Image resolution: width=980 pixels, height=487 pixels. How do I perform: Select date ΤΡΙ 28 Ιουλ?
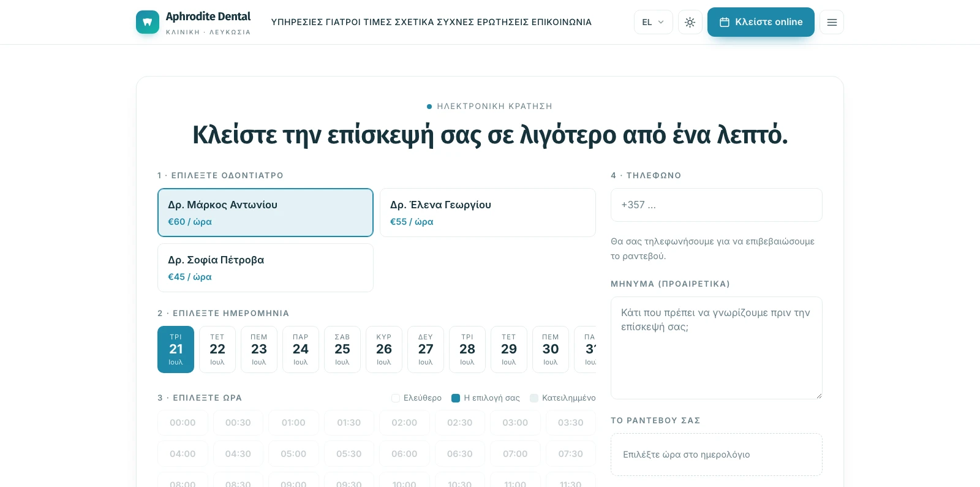coord(467,349)
